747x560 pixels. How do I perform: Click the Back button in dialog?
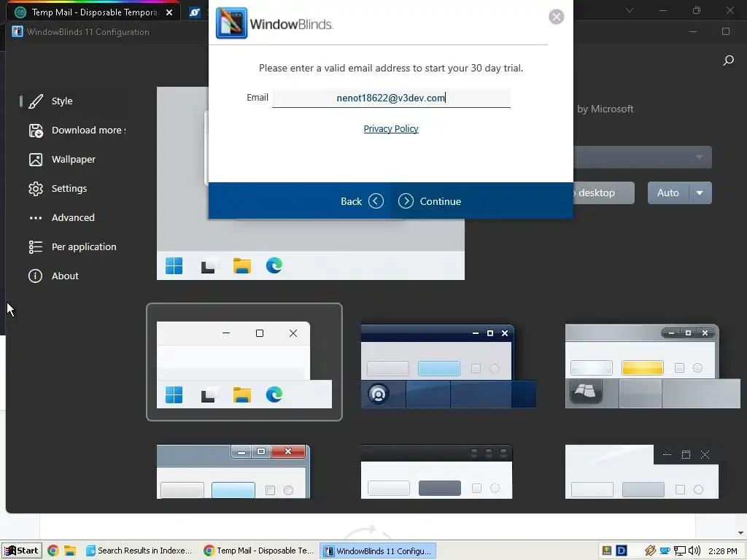[362, 201]
